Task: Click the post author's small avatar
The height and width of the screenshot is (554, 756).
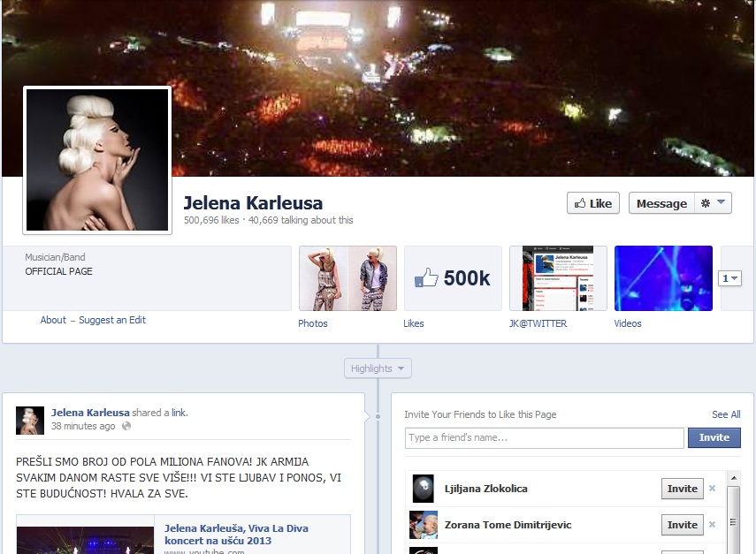Action: pos(30,421)
